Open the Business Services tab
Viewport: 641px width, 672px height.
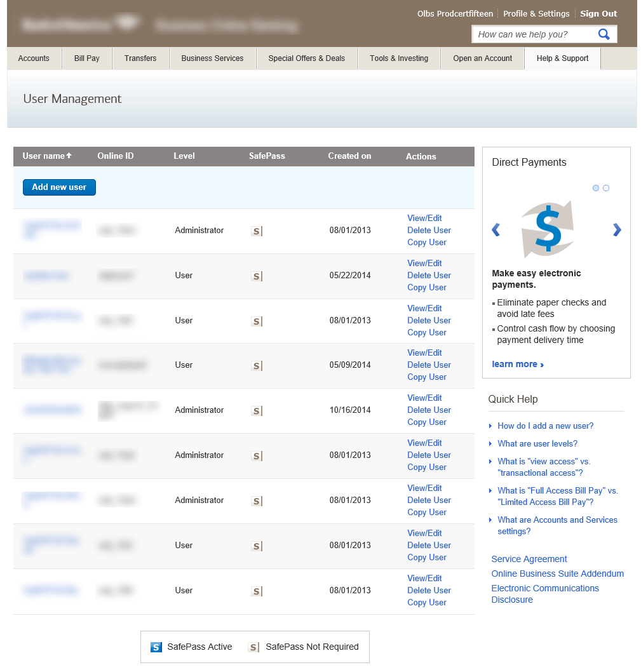click(x=212, y=58)
